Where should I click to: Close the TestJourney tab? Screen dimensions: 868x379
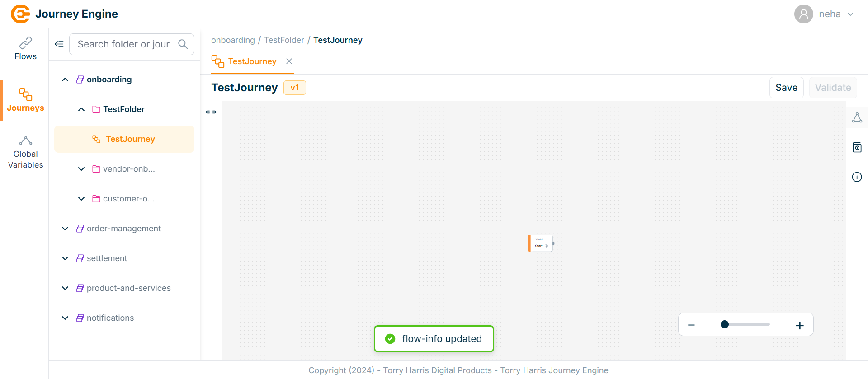click(289, 61)
